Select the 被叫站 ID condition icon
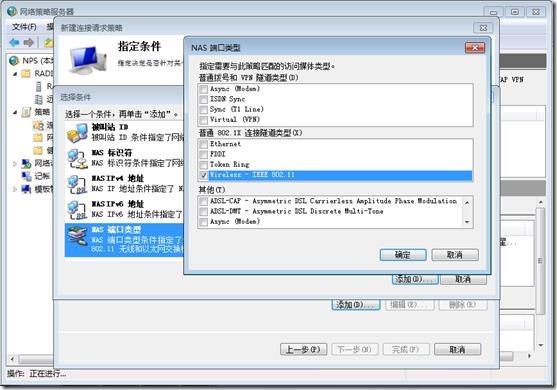 click(77, 133)
